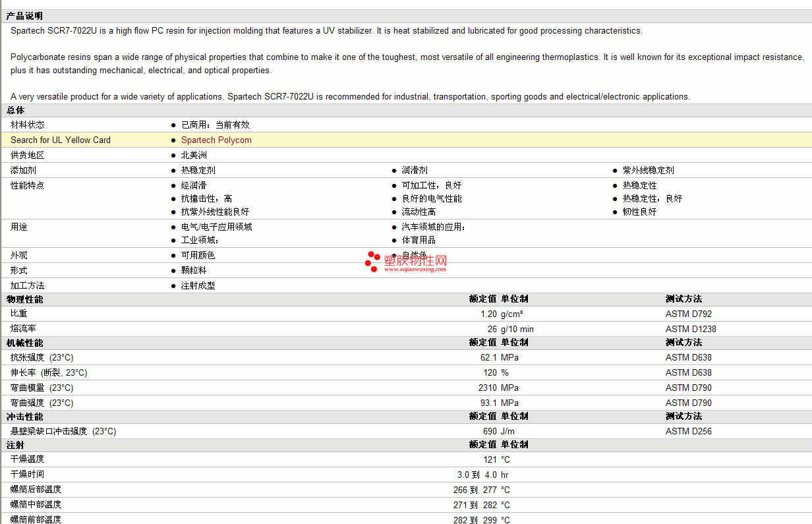Click the 供货地区 row label
This screenshot has height=524, width=812.
point(28,155)
